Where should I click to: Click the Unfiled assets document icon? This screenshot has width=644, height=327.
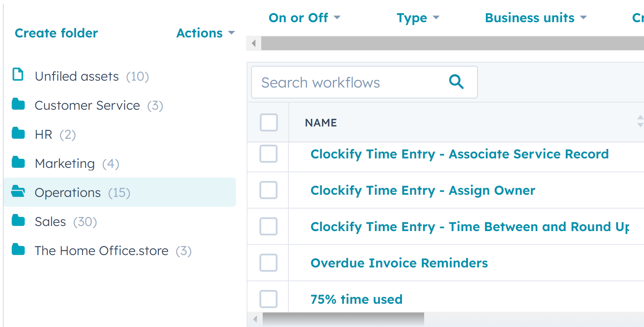(18, 74)
